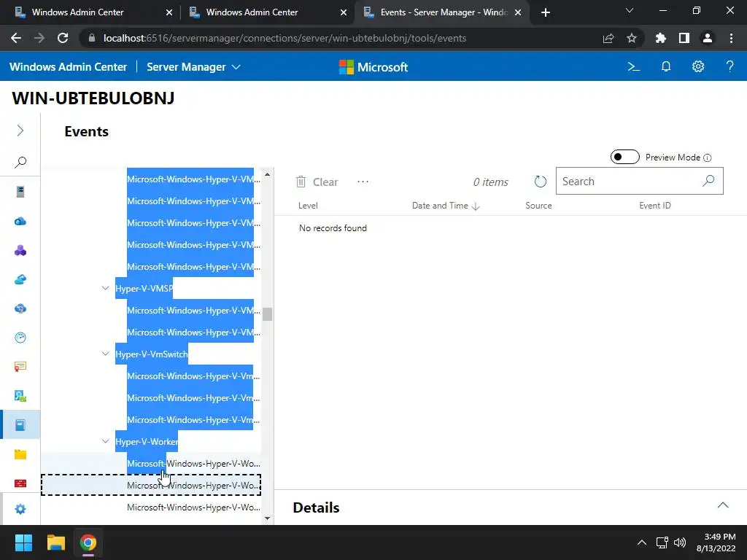Open the Chrome profile avatar menu
Viewport: 747px width, 560px height.
pyautogui.click(x=708, y=38)
